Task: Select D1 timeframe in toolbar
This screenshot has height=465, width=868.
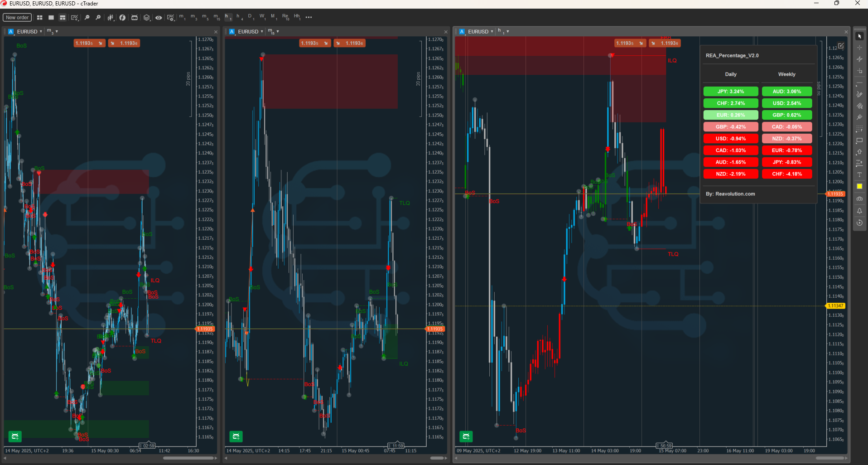Action: click(251, 17)
